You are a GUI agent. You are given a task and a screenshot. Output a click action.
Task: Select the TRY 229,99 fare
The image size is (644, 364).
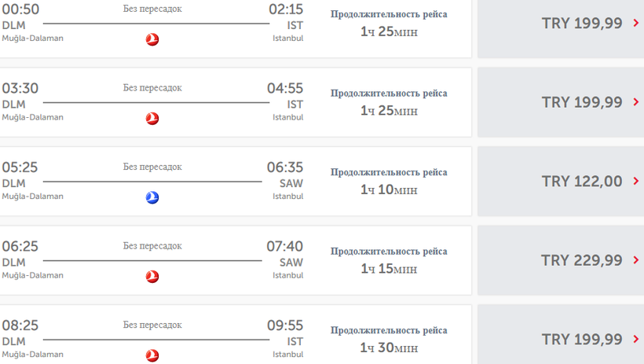tap(581, 260)
